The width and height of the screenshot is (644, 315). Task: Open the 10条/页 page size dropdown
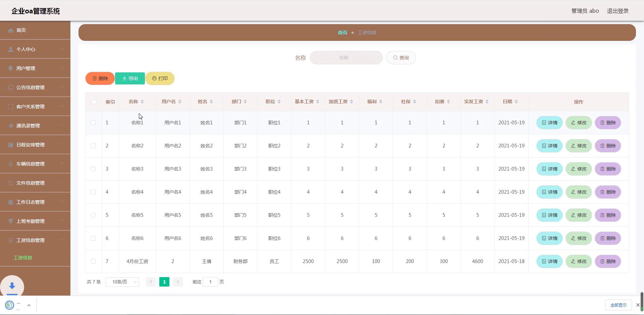pyautogui.click(x=122, y=282)
